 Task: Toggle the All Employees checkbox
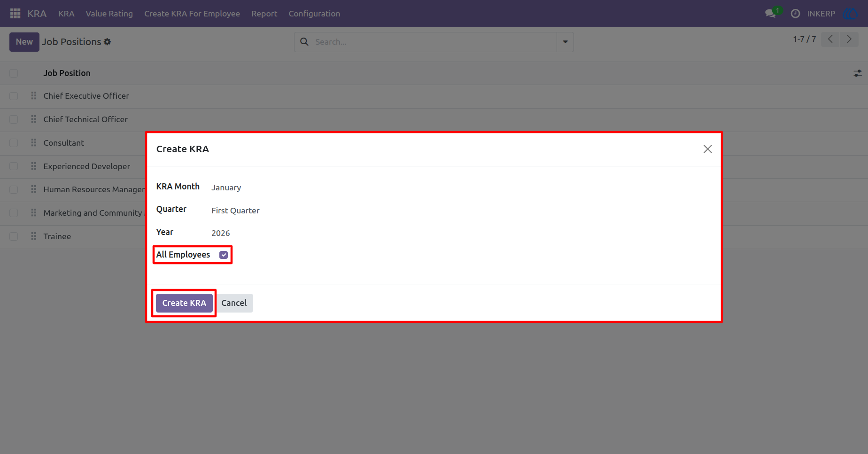(x=224, y=255)
